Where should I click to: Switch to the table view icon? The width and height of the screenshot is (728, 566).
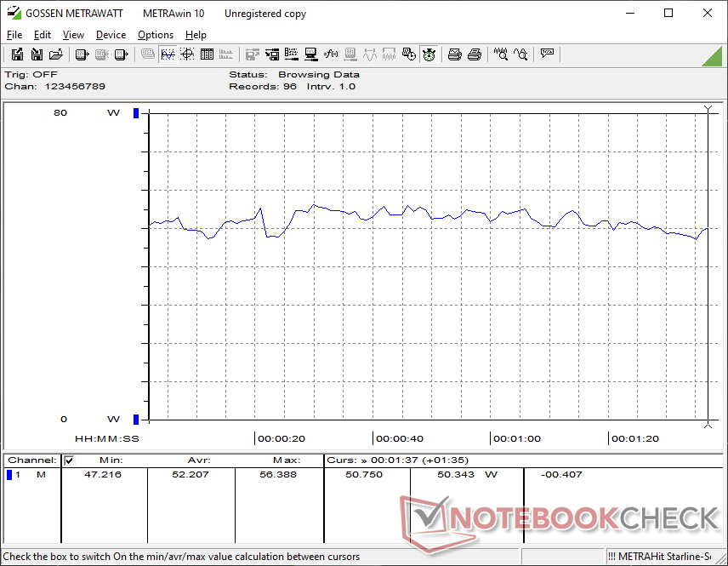click(x=207, y=54)
